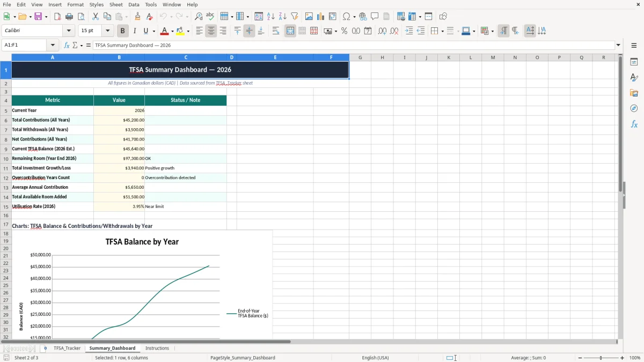Click the AutoFilter funnel icon

295,17
